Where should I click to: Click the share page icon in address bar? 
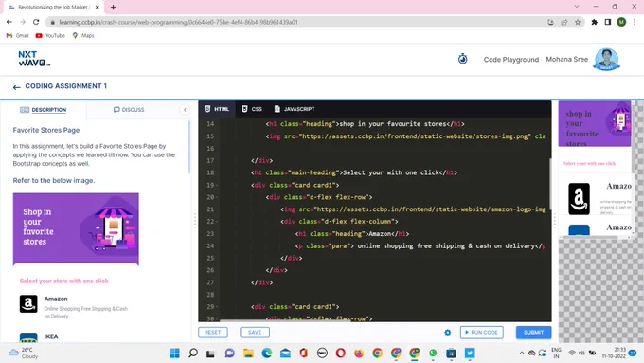[x=564, y=22]
